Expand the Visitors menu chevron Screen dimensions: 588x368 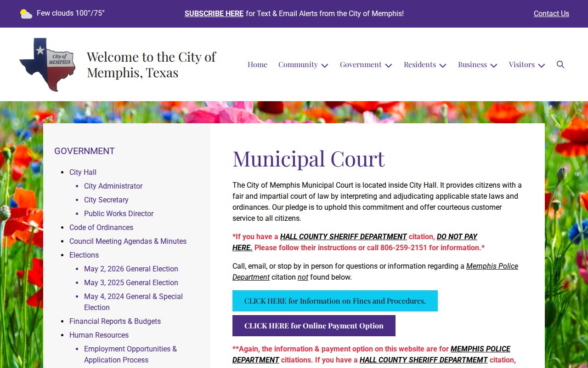(542, 65)
